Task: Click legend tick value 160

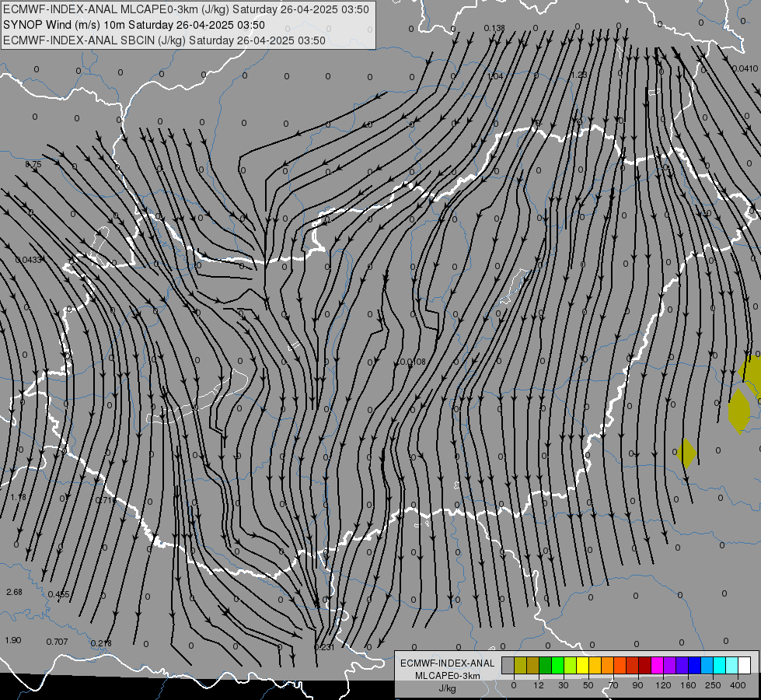Action: [688, 685]
